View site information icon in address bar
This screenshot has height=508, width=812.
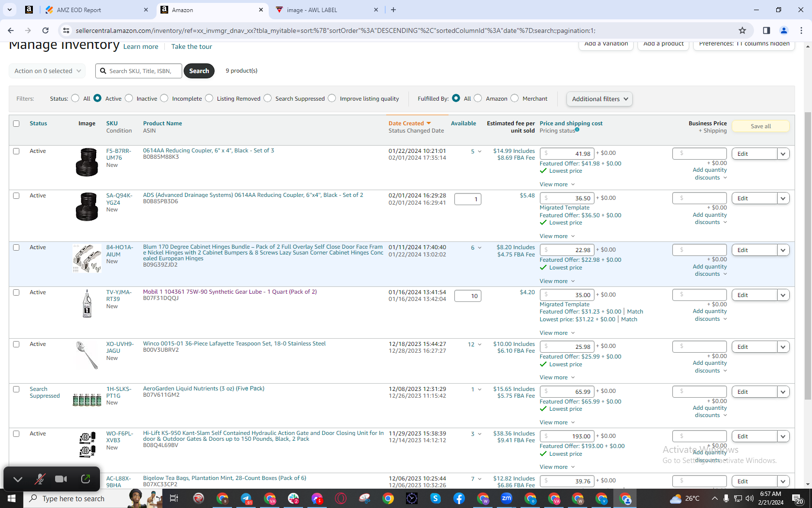pos(66,30)
